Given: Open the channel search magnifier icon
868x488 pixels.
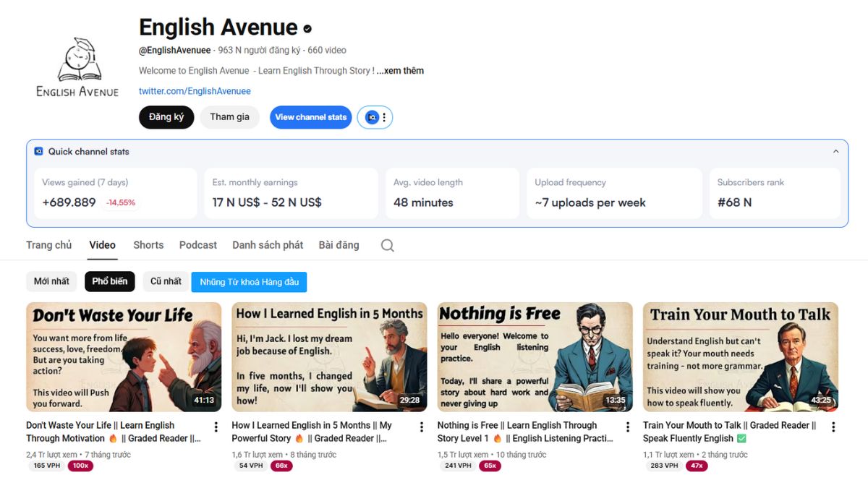Looking at the screenshot, I should [387, 246].
